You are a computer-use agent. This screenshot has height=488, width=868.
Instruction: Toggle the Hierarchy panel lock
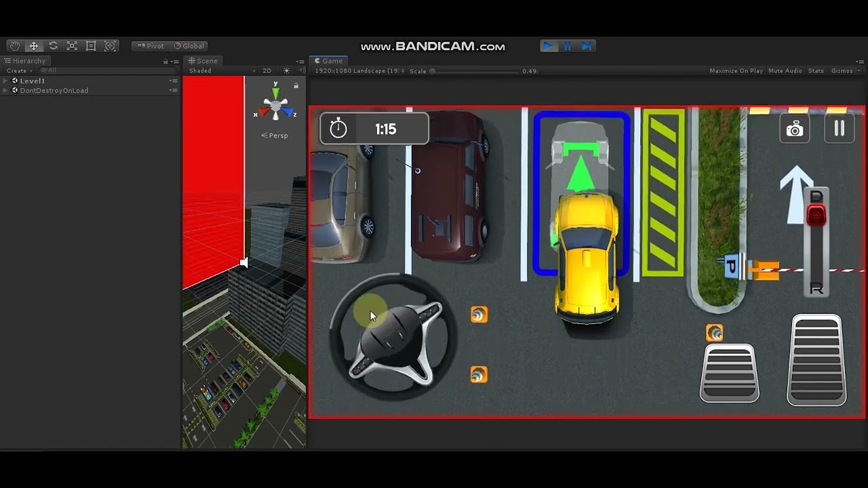tap(165, 61)
